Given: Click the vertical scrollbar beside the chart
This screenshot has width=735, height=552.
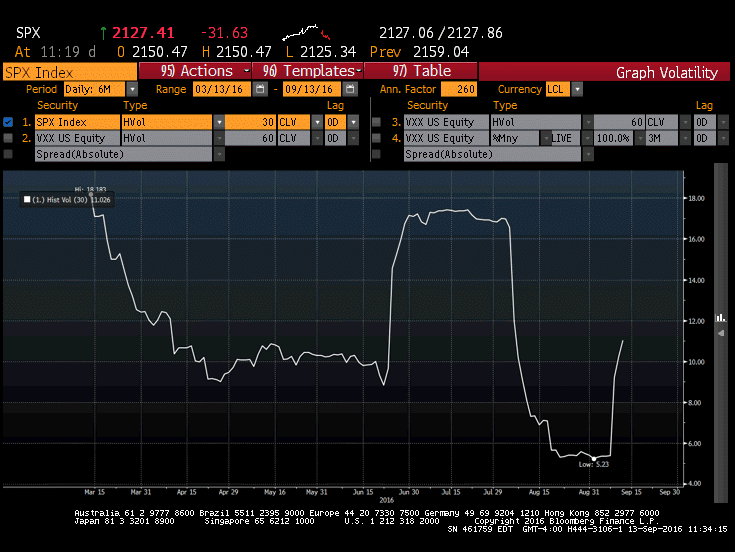Looking at the screenshot, I should [x=721, y=333].
